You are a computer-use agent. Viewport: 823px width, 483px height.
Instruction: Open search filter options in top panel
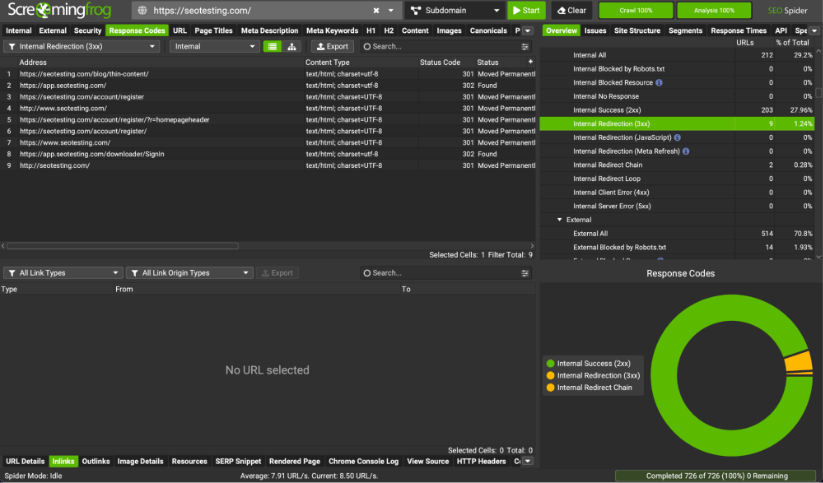coord(526,47)
